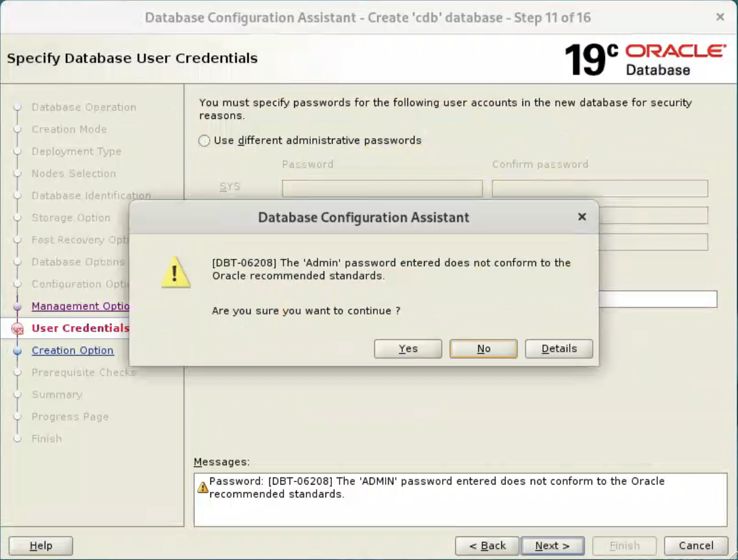738x560 pixels.
Task: Select the User Credentials step
Action: click(x=81, y=328)
